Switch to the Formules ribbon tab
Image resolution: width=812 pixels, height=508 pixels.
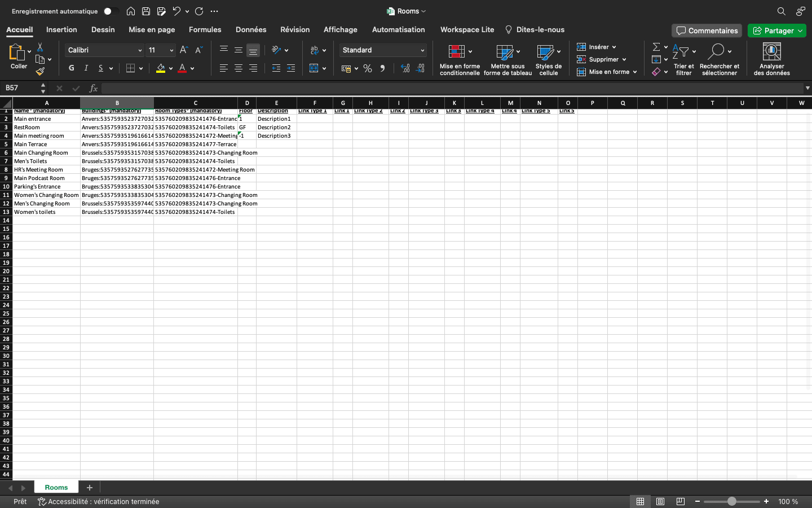pos(205,30)
